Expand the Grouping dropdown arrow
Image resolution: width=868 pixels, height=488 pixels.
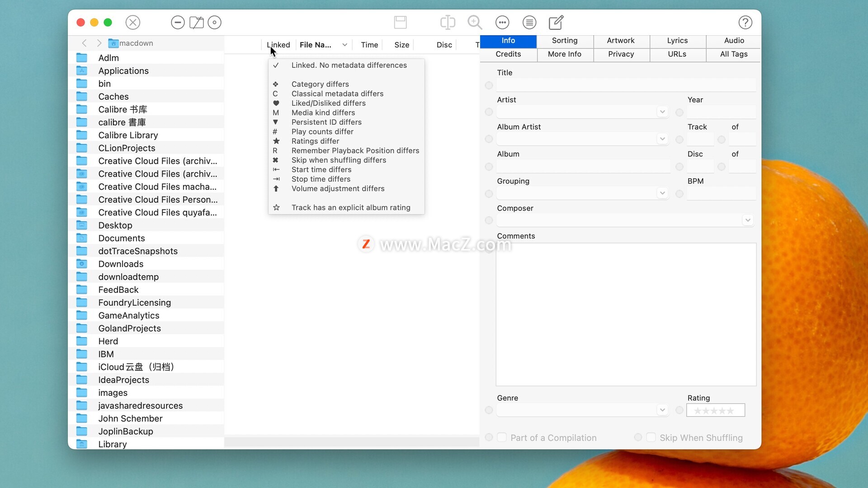tap(662, 193)
